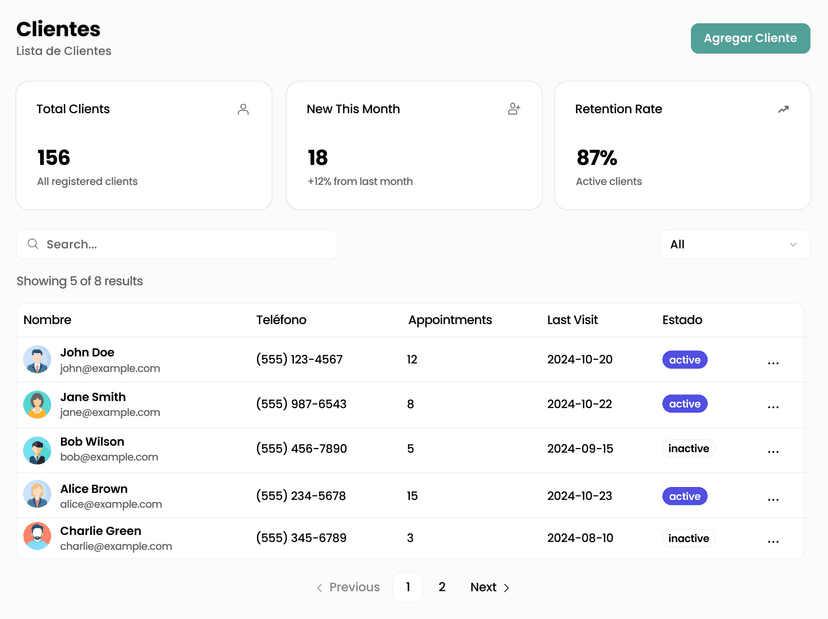Click Alice Brown's avatar picture
The height and width of the screenshot is (619, 828).
click(37, 495)
